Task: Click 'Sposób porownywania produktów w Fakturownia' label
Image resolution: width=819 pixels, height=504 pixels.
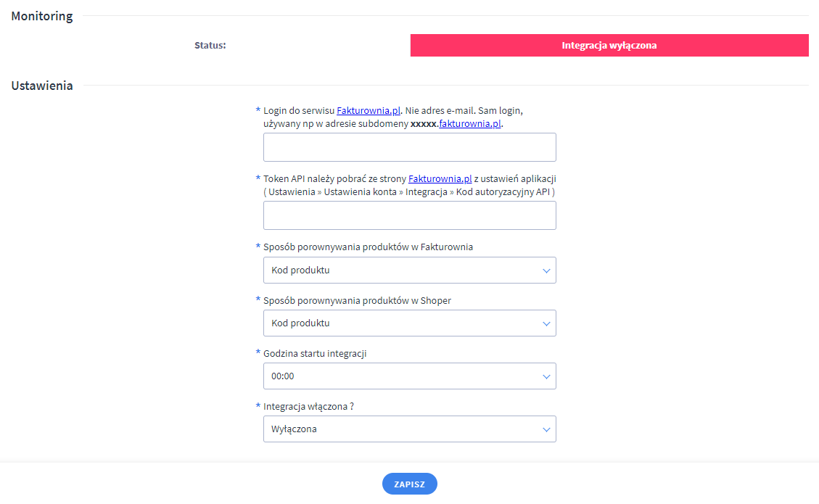Action: 368,247
